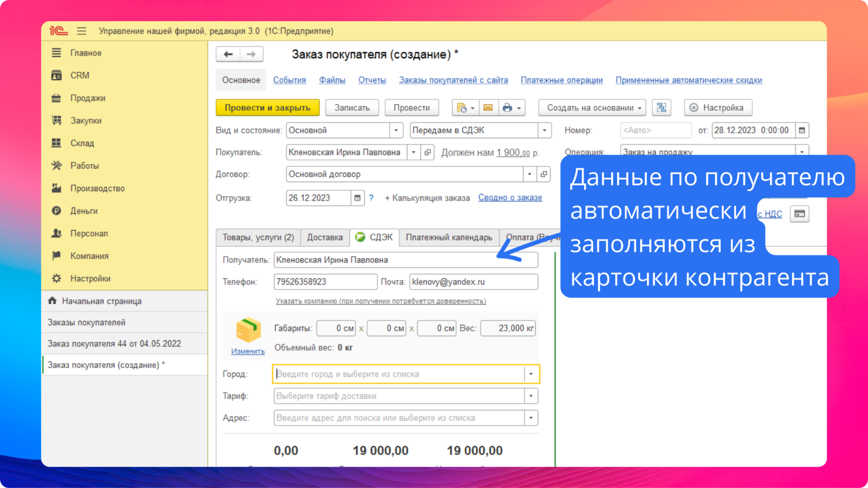This screenshot has height=488, width=868.
Task: Go forward with the right arrow
Action: pos(251,54)
